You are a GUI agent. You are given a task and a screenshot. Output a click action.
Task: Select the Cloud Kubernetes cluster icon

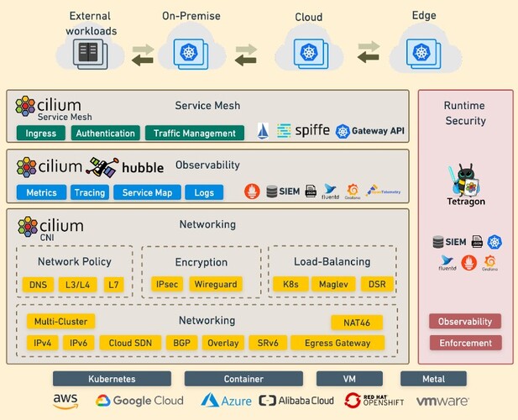tap(311, 54)
